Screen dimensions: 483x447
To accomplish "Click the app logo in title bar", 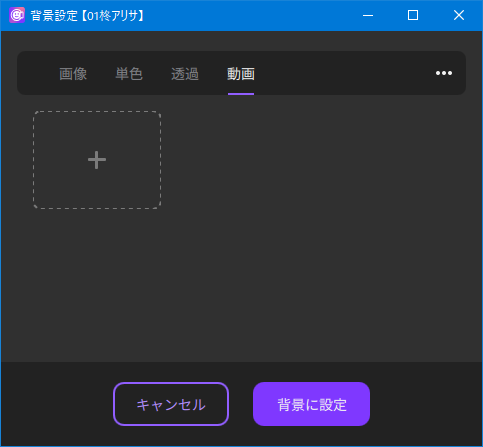I will (x=17, y=15).
